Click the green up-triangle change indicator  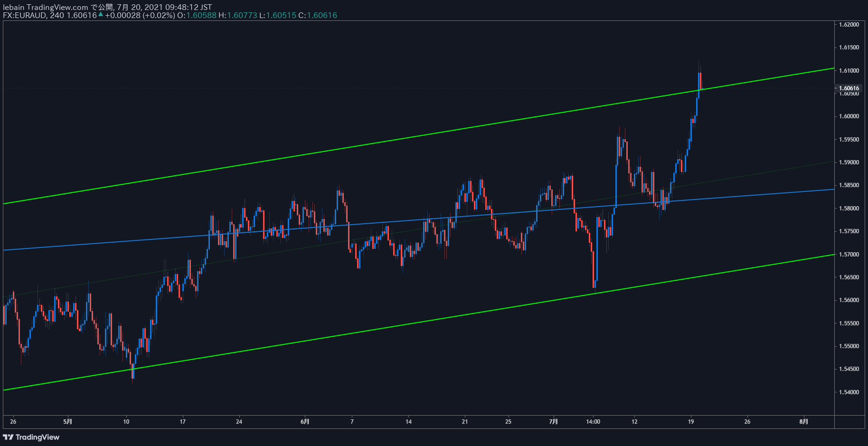101,15
